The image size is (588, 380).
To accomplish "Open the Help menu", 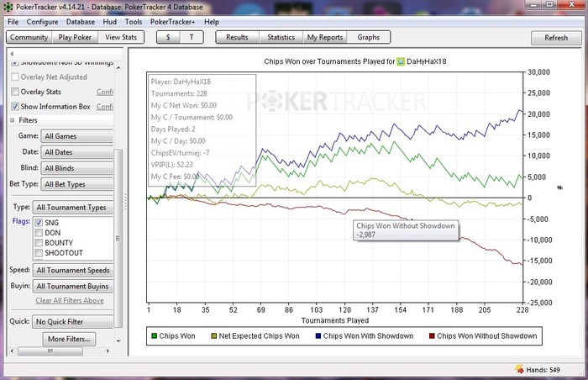I will [x=212, y=22].
